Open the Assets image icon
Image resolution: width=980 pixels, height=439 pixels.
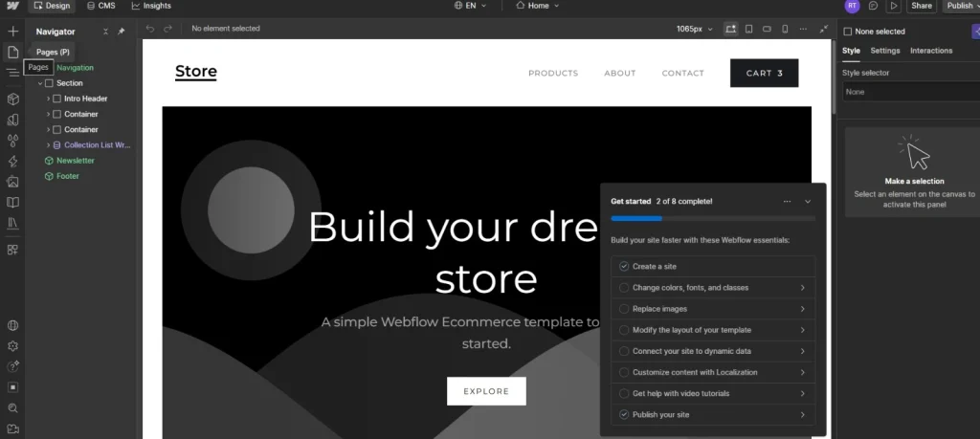tap(12, 182)
